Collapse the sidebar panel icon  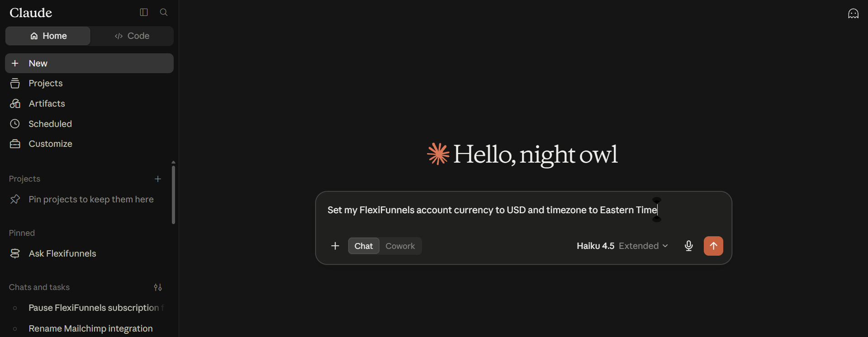(x=144, y=12)
